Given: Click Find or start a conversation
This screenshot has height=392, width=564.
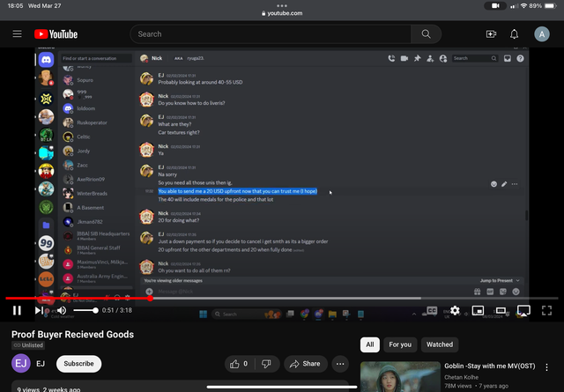Looking at the screenshot, I should pos(96,58).
